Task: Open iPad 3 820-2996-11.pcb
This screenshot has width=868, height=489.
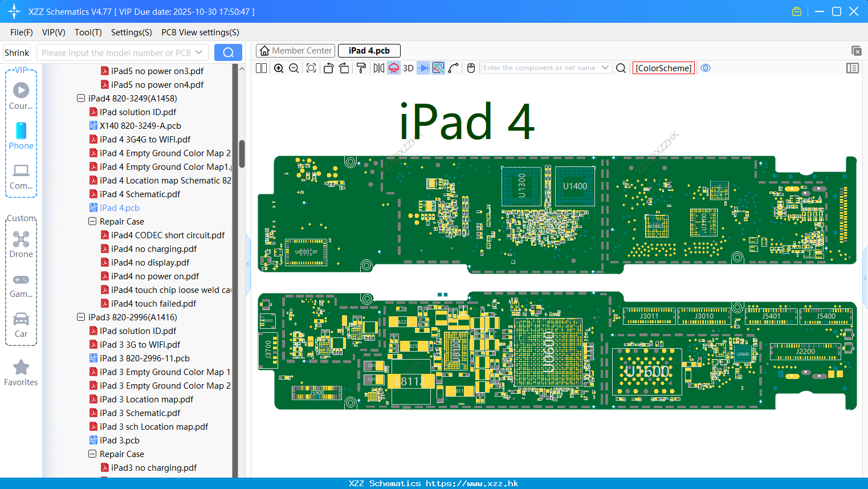Action: [x=144, y=358]
